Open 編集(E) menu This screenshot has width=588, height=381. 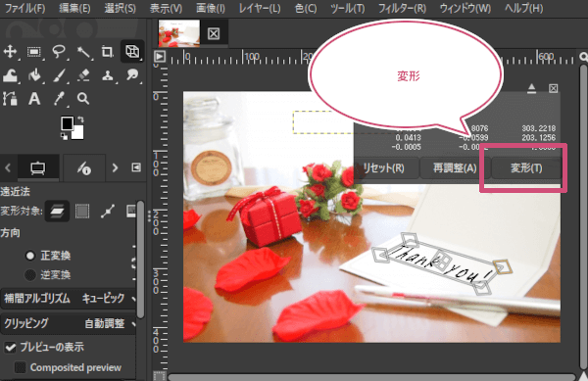74,8
